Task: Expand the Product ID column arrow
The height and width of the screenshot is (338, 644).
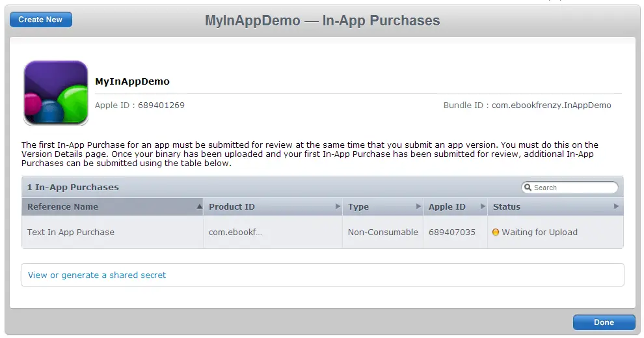Action: 338,206
